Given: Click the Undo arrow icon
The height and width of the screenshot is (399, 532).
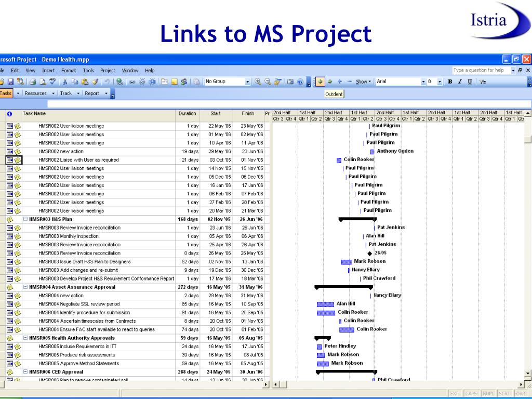Looking at the screenshot, I should click(107, 82).
